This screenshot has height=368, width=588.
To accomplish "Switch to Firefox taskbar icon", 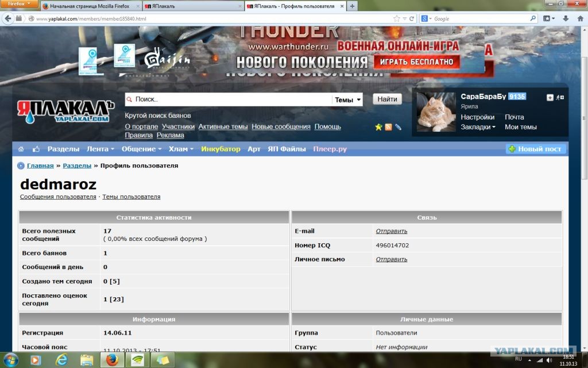I will click(x=112, y=360).
